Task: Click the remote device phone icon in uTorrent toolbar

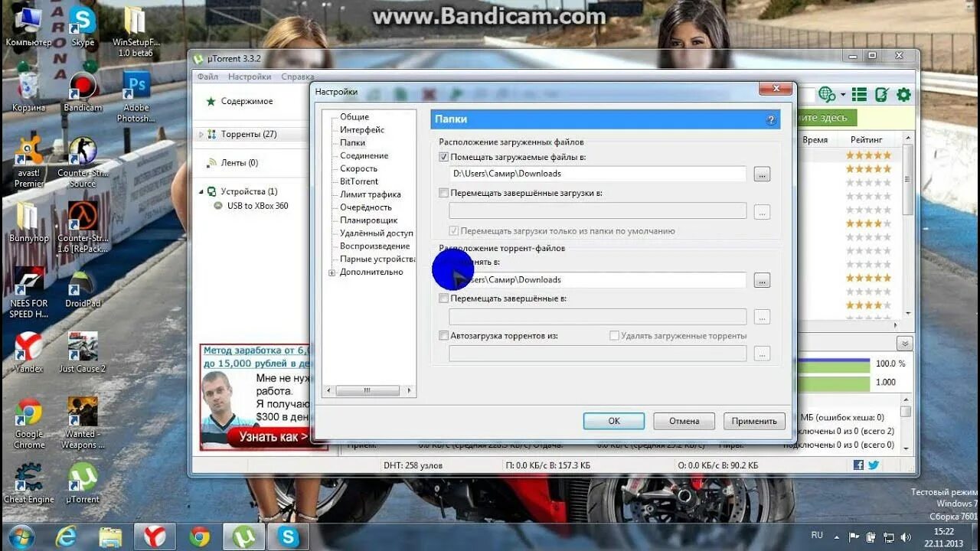Action: (881, 94)
